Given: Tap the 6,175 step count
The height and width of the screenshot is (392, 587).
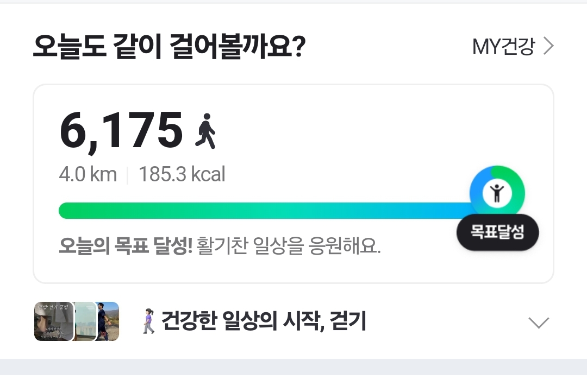Looking at the screenshot, I should point(121,131).
